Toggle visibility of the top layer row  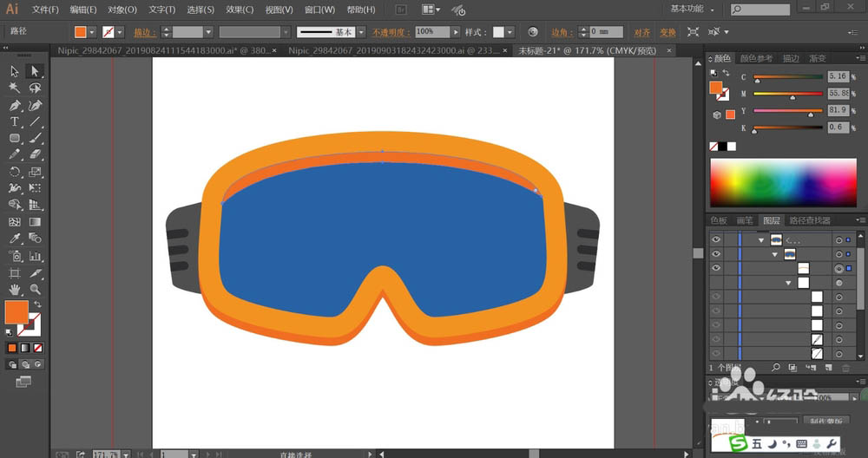[x=716, y=239]
